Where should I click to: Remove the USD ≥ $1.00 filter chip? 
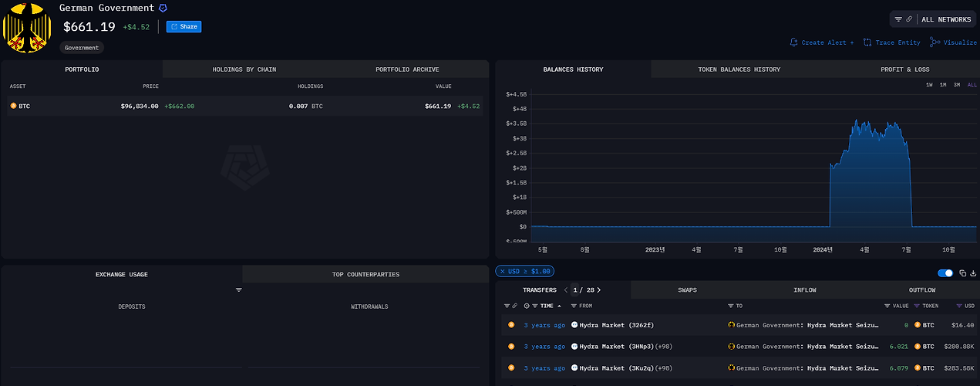503,271
